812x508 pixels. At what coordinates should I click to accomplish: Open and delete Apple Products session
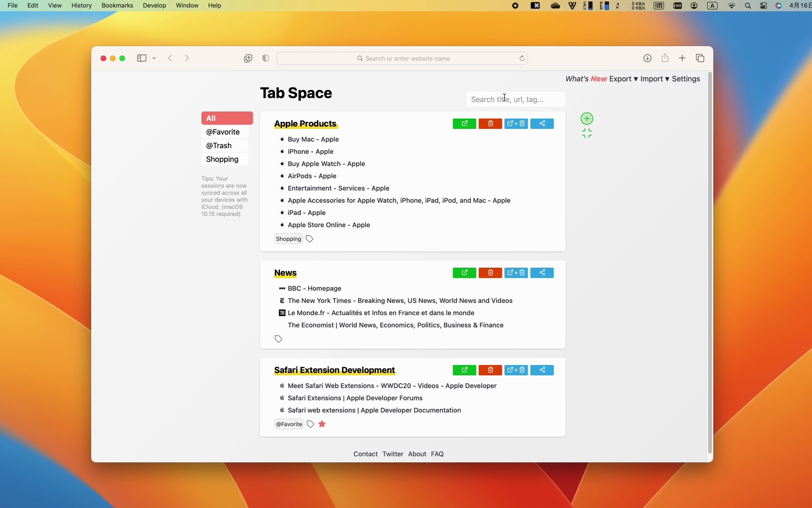click(x=516, y=124)
